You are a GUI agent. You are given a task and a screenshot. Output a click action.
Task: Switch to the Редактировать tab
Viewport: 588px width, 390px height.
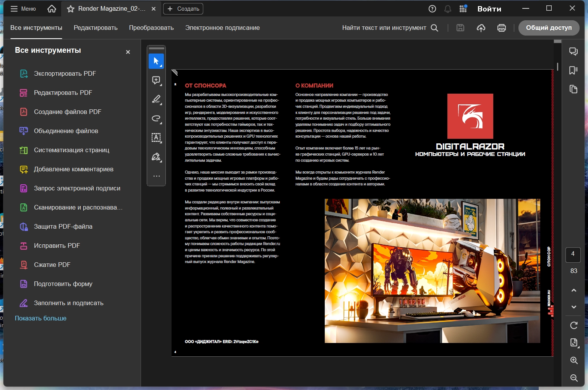click(96, 28)
